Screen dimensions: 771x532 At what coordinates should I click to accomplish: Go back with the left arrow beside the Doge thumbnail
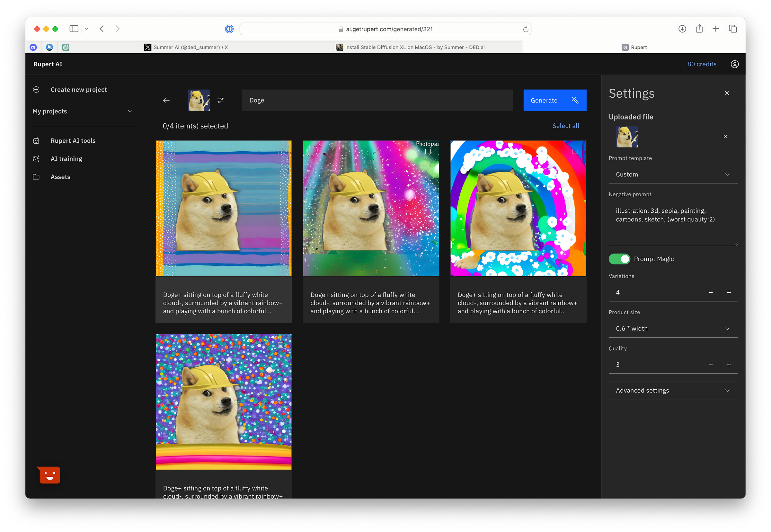[x=166, y=100]
